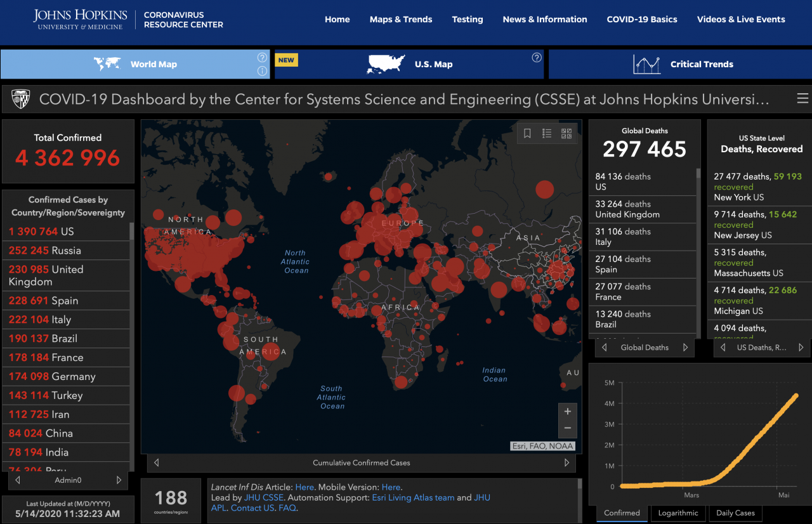This screenshot has width=812, height=524.
Task: Zoom out of the map with minus button
Action: [568, 428]
